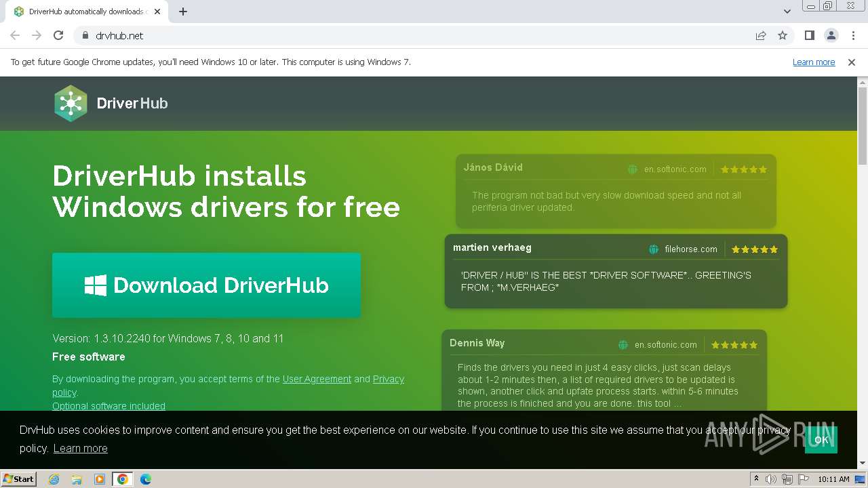Open en.softonic.com from Dennis Way's review
This screenshot has height=488, width=868.
(665, 345)
